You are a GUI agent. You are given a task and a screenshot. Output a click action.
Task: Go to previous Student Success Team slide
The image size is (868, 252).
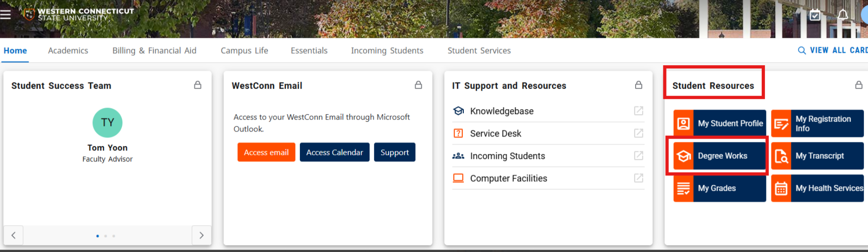click(x=13, y=235)
